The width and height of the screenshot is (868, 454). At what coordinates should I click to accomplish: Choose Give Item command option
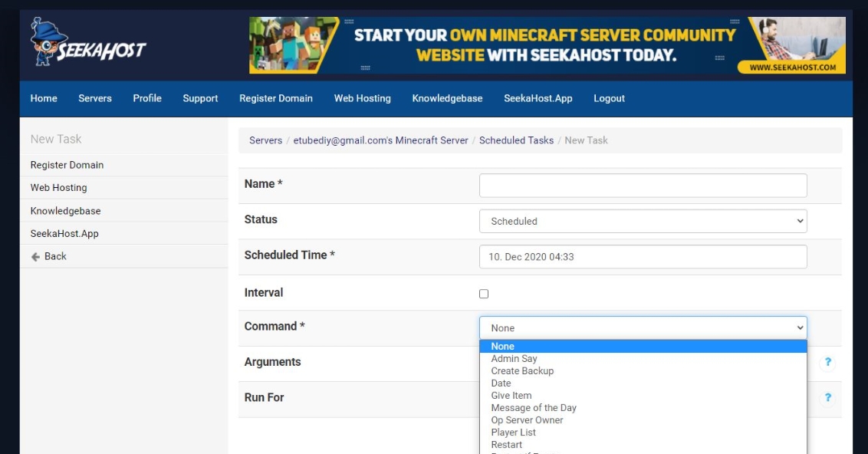[x=643, y=395]
